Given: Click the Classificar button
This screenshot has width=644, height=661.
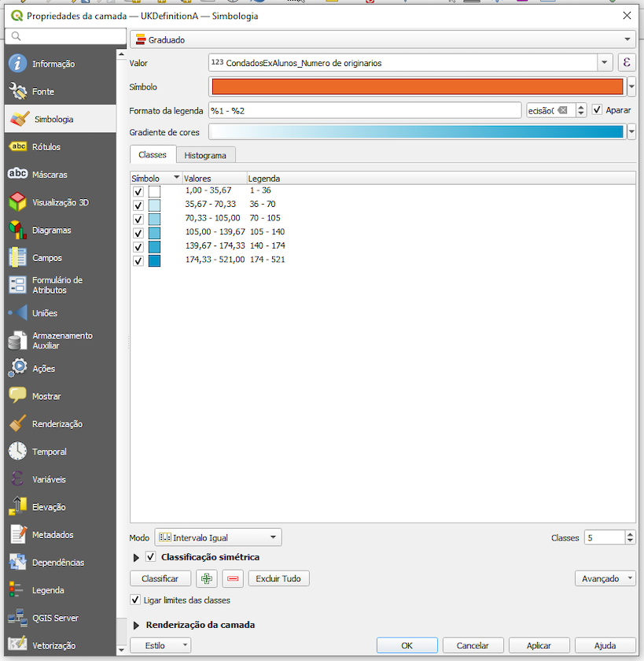Looking at the screenshot, I should pyautogui.click(x=160, y=578).
